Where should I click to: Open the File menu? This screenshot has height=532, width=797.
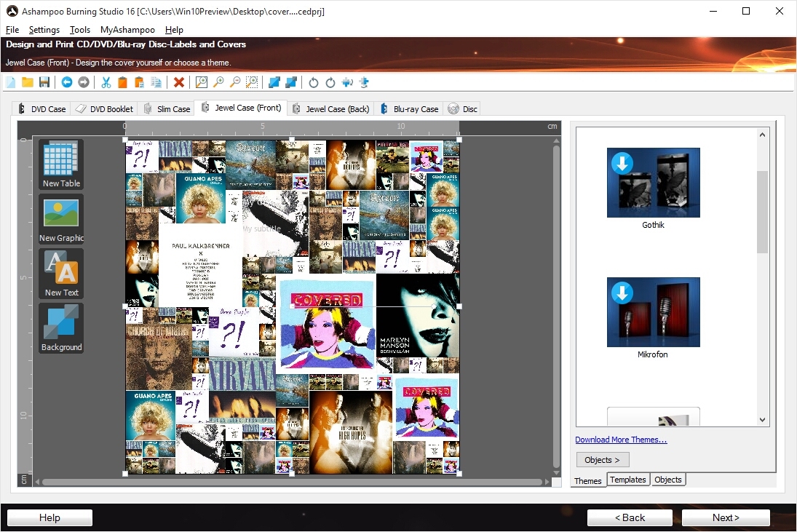coord(12,29)
